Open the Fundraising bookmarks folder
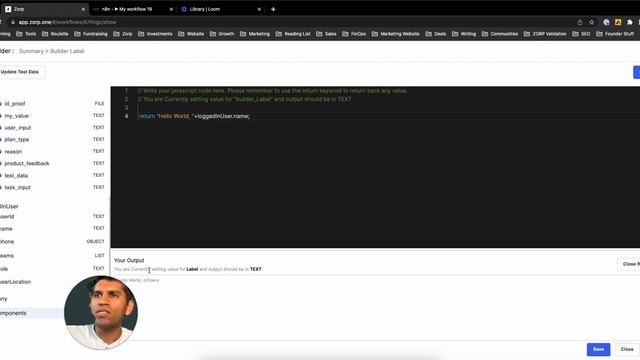640x360 pixels. pos(91,34)
